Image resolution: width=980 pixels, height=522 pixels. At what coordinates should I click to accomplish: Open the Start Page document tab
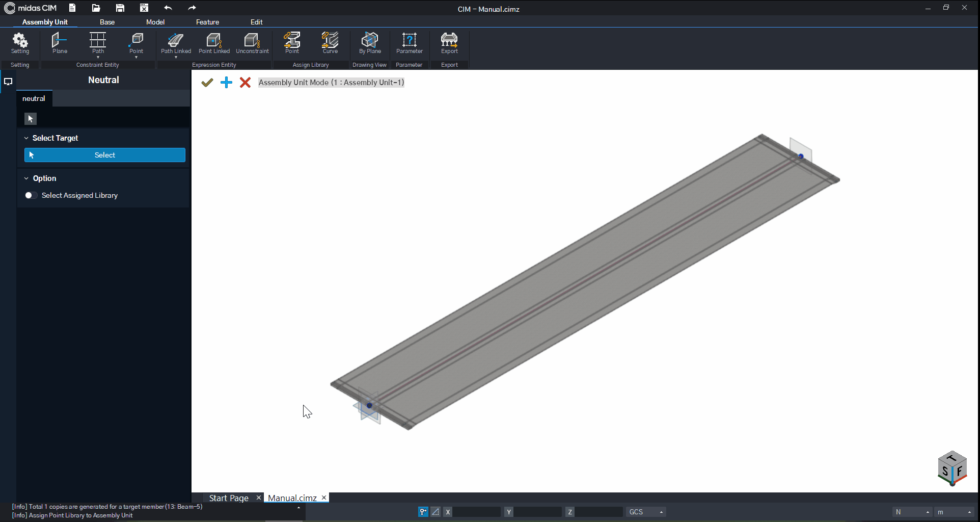tap(229, 498)
